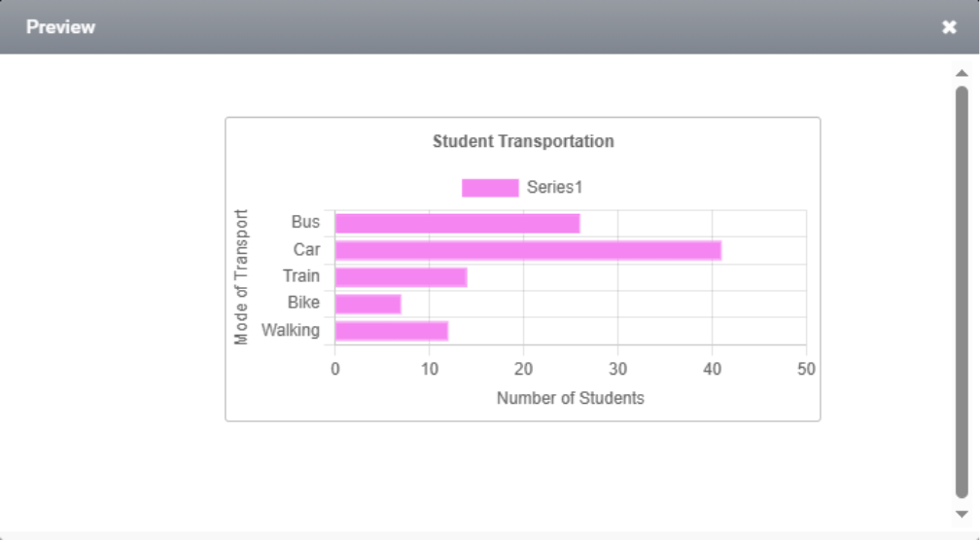The width and height of the screenshot is (980, 540).
Task: Toggle Series1 via its legend label
Action: tap(554, 187)
